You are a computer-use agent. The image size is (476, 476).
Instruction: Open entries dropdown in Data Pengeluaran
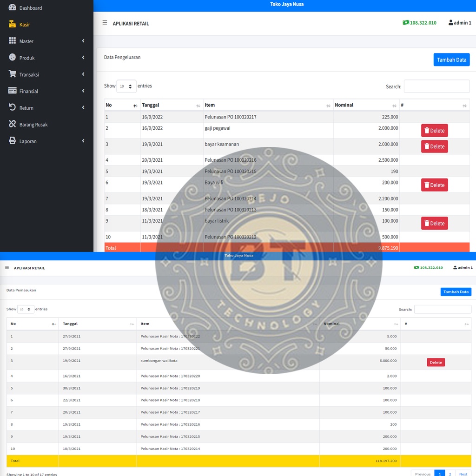point(126,86)
